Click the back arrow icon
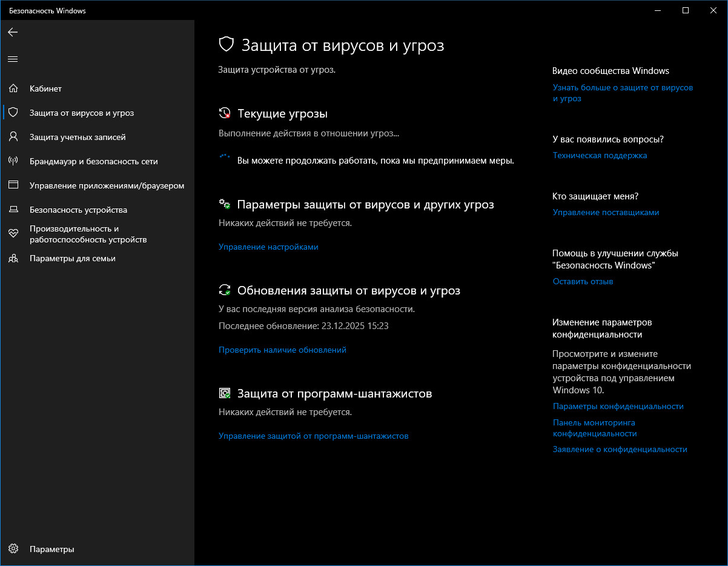Screen dimensions: 728x566 click(x=13, y=32)
